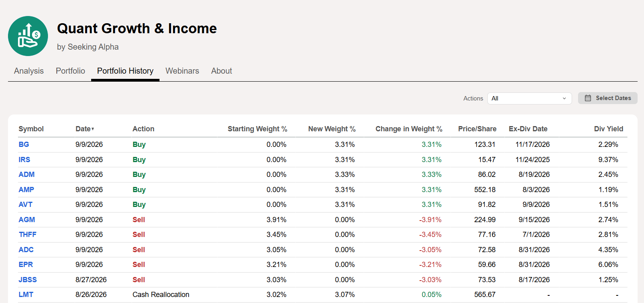Open the EPR symbol link
Viewport: 644px width, 303px height.
[x=26, y=265]
